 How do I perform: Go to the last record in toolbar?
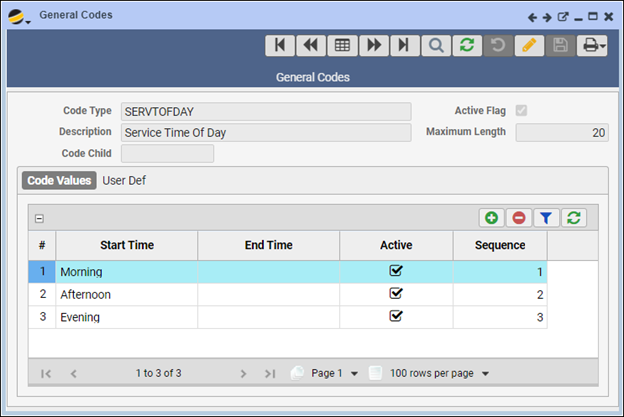(x=404, y=46)
